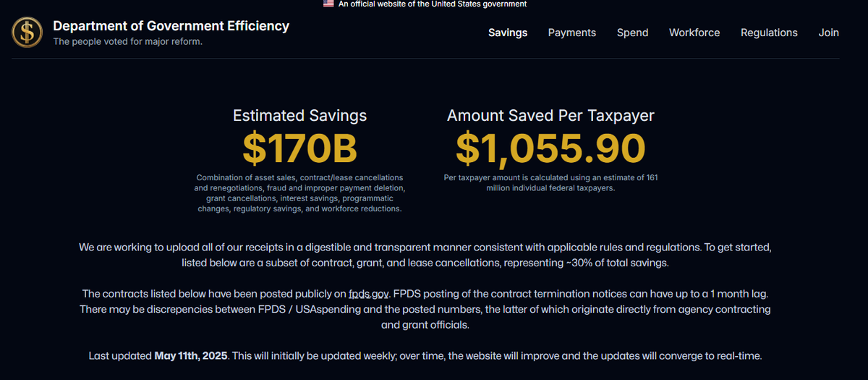Click the 161 million taxpayers explanation text

[550, 182]
